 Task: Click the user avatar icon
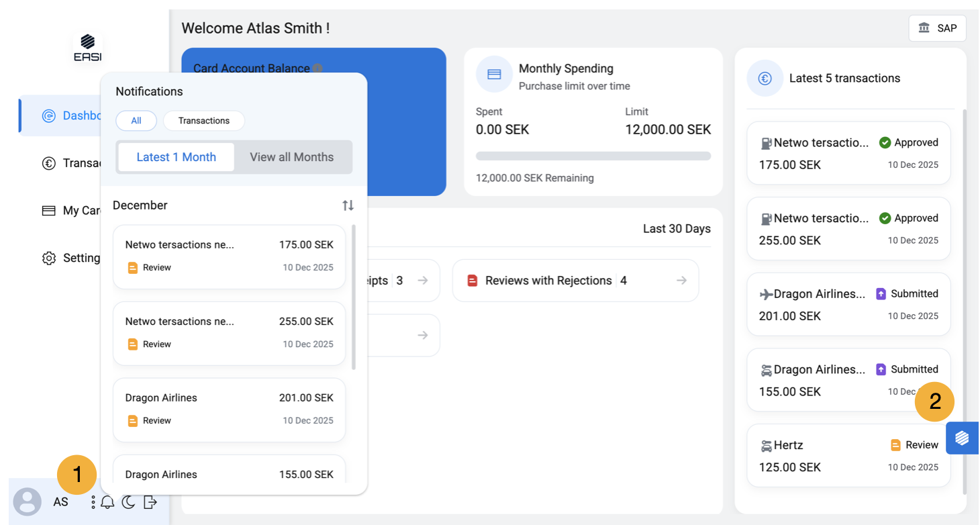coord(28,502)
